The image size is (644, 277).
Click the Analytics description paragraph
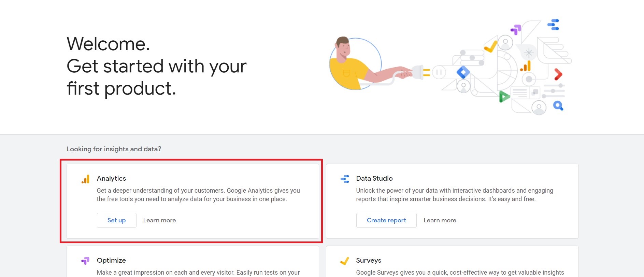click(x=198, y=195)
